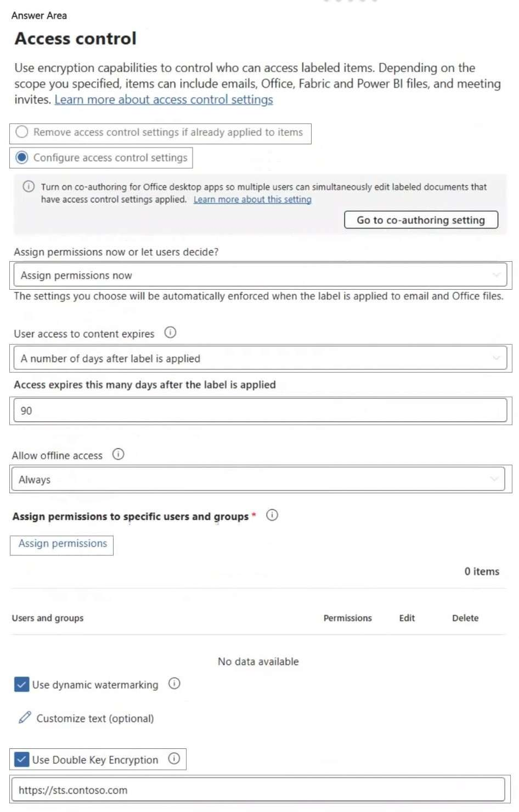
Task: Click the Double Key Encryption URL field
Action: click(258, 790)
